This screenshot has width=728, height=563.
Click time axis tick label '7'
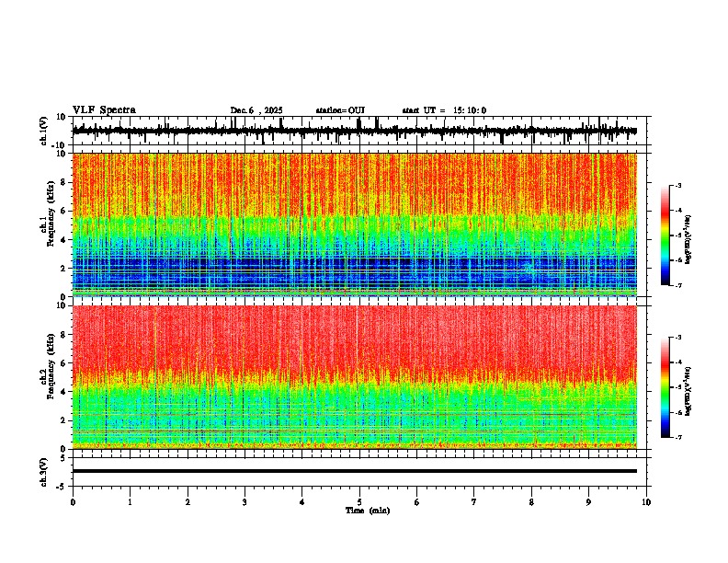tap(474, 502)
